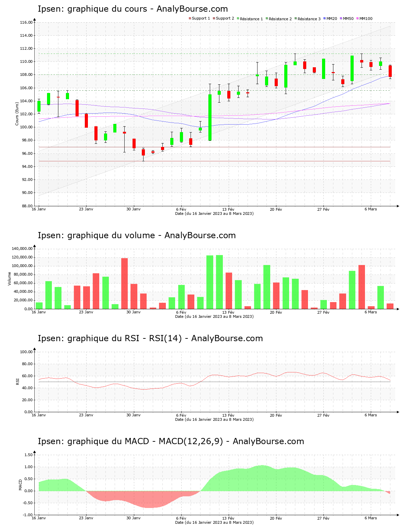
Task: Click the green dashed resistance line near 111
Action: pyautogui.click(x=214, y=54)
